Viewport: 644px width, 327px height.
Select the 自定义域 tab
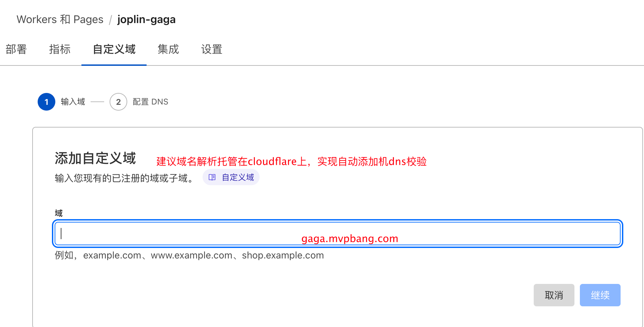pos(114,50)
